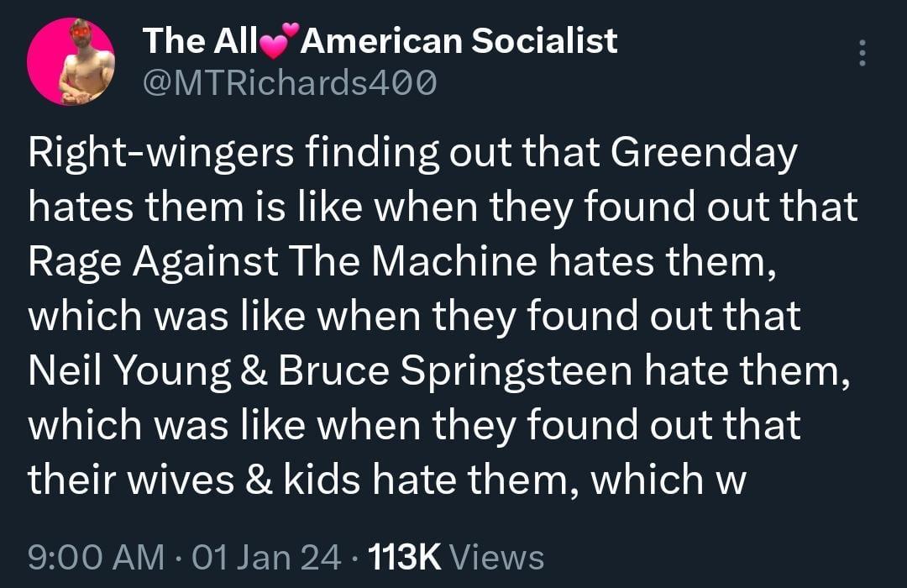Click the word "Socialist" in the display name
Image resolution: width=907 pixels, height=588 pixels.
(543, 41)
